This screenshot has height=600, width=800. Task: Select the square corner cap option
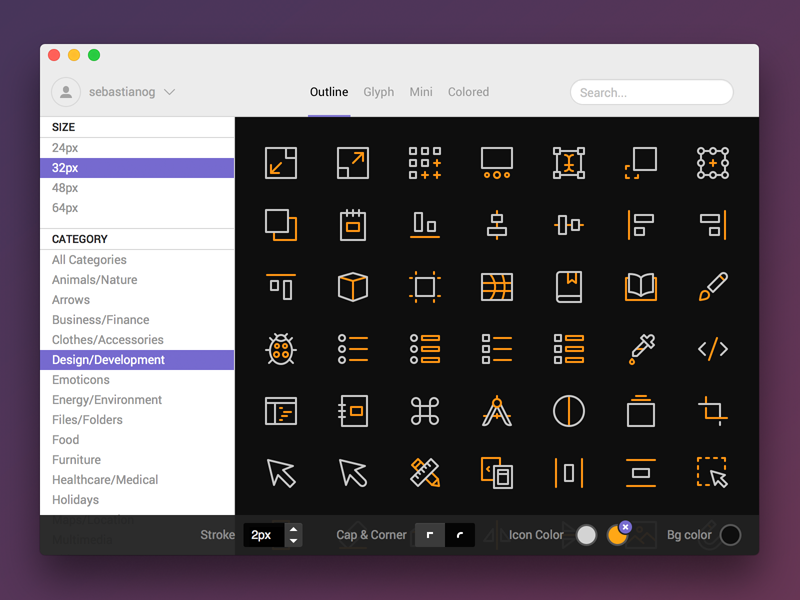(x=430, y=535)
